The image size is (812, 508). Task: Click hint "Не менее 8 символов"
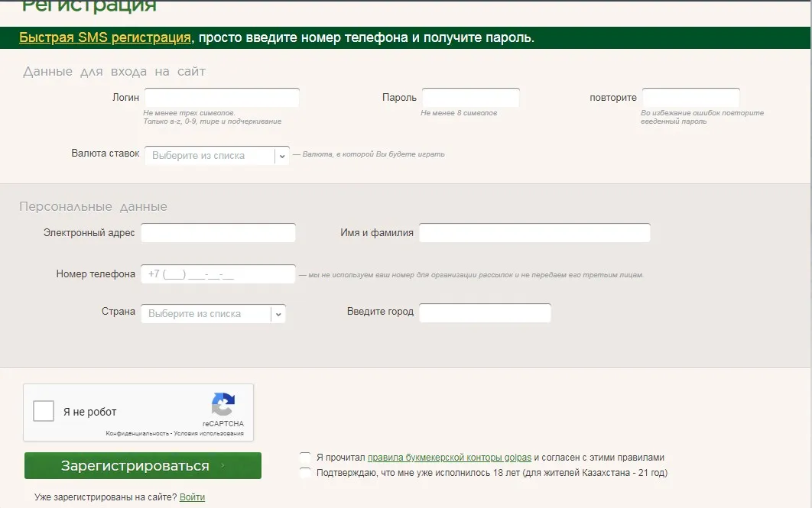(459, 113)
